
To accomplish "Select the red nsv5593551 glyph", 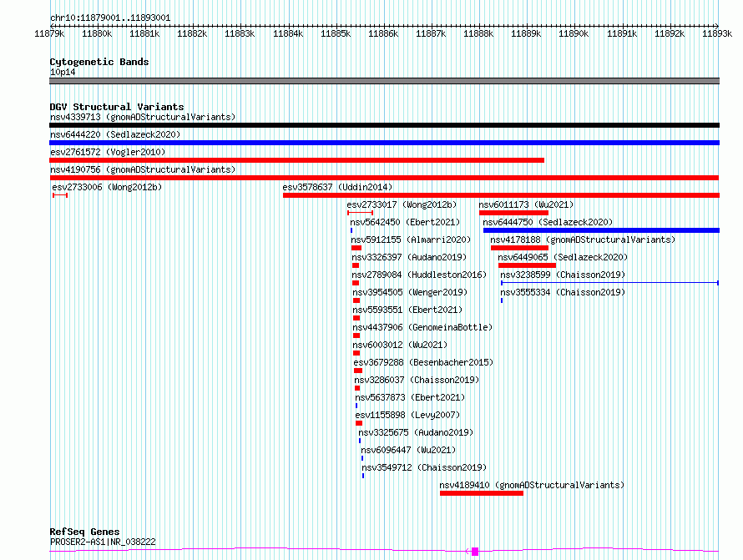I will [x=356, y=318].
